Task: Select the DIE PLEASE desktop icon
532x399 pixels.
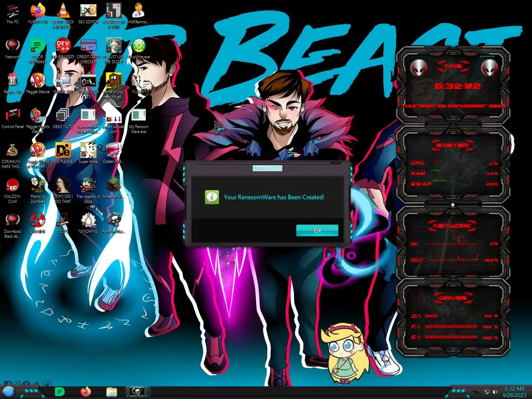Action: (63, 154)
